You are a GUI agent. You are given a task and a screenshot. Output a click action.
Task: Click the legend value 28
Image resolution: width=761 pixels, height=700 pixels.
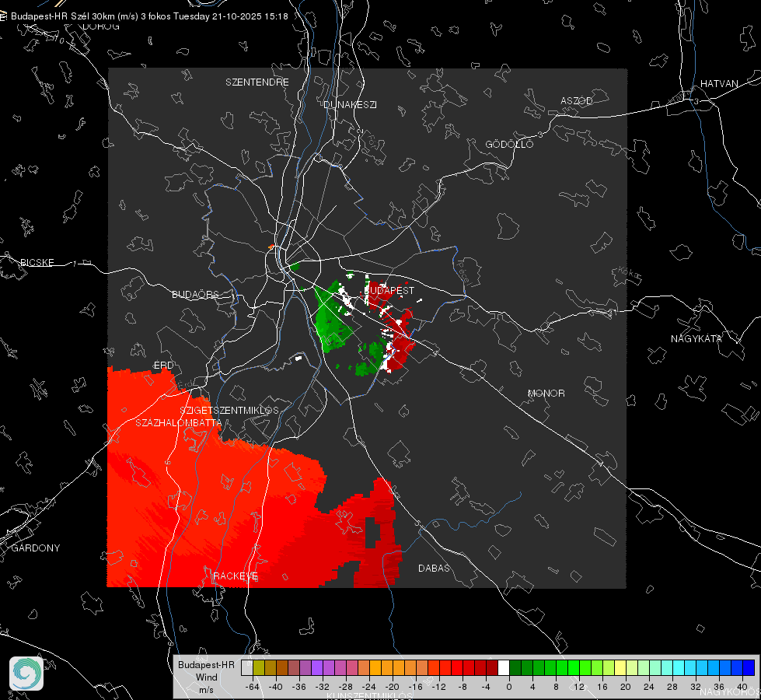pos(672,687)
